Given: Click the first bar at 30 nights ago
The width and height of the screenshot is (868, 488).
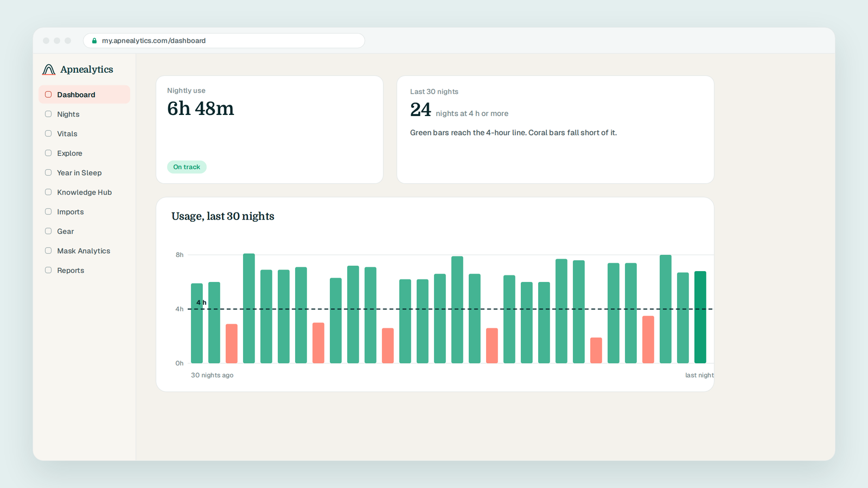Looking at the screenshot, I should coord(197,323).
